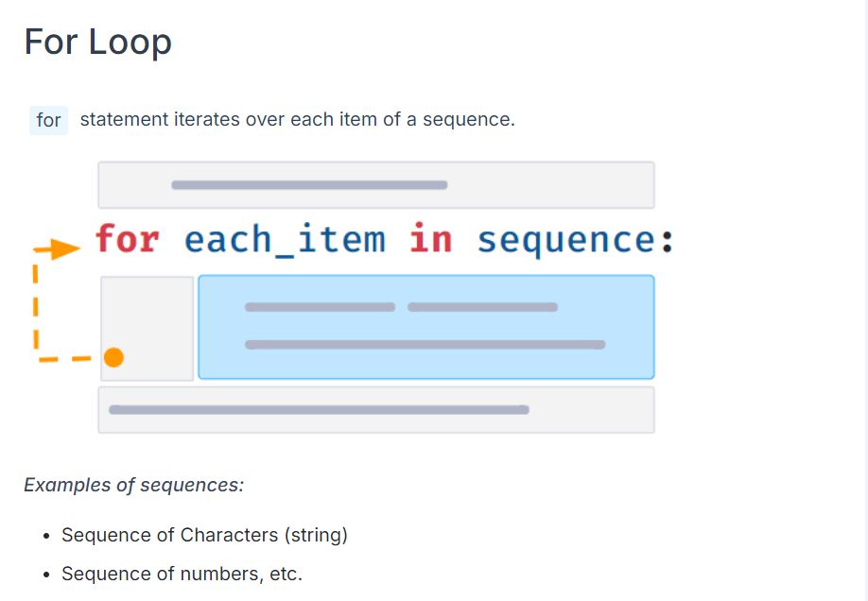Click the "For Loop" heading
Viewport: 868px width, 601px height.
[98, 42]
